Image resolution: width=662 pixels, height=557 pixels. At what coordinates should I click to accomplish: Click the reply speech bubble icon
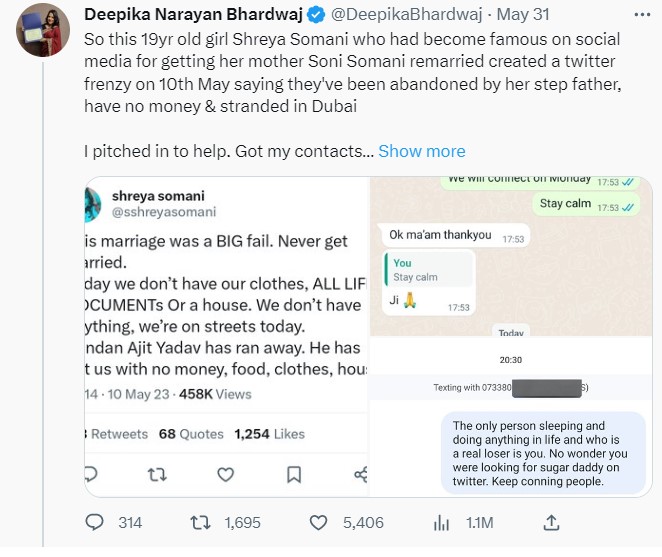click(95, 523)
